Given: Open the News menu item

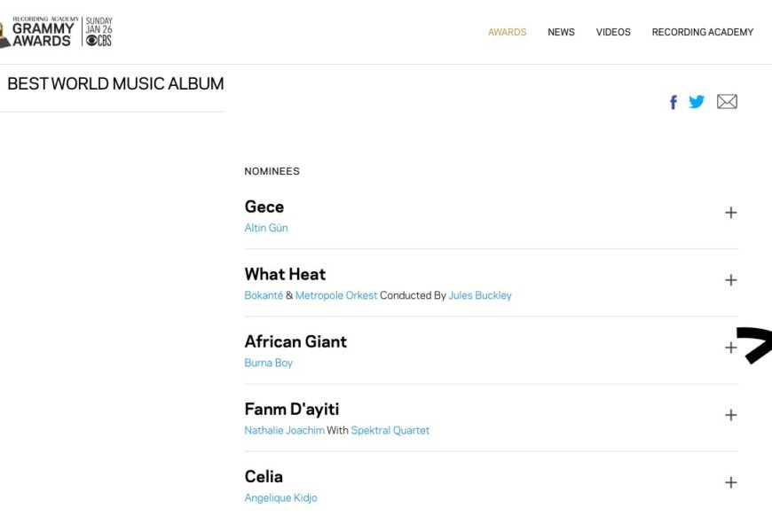Looking at the screenshot, I should coord(561,33).
